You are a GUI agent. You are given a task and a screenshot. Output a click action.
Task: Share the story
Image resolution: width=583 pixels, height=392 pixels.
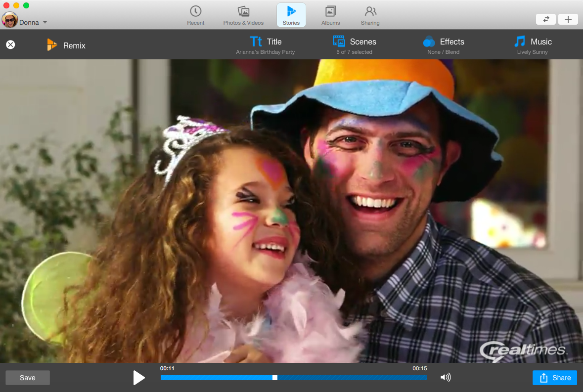point(554,378)
